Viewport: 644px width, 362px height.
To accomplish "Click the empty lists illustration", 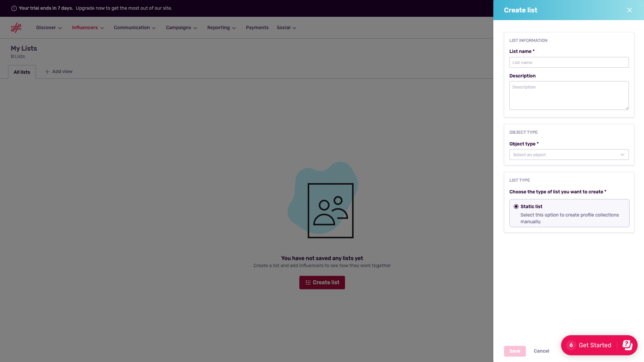I will (323, 201).
